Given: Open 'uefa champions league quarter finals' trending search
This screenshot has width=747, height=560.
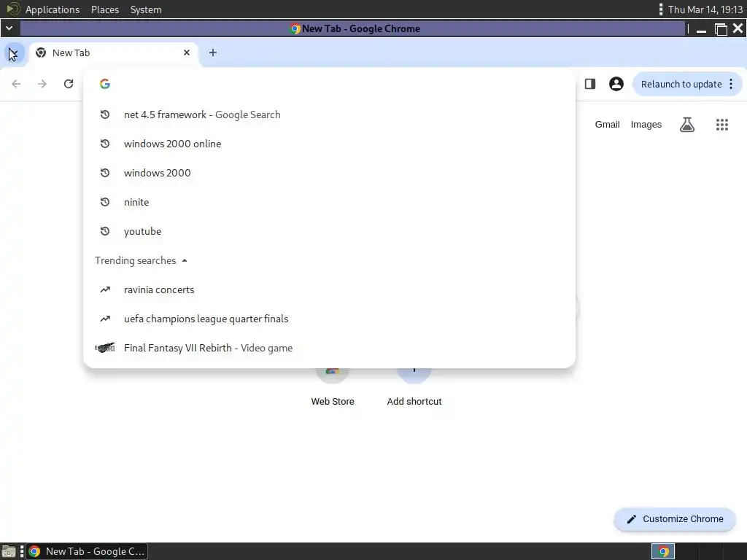Looking at the screenshot, I should [x=329, y=319].
